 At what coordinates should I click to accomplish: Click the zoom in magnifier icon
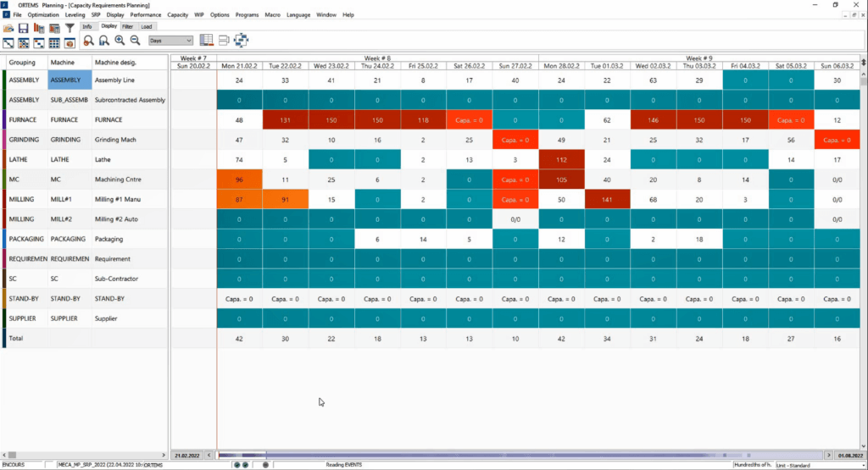click(119, 41)
